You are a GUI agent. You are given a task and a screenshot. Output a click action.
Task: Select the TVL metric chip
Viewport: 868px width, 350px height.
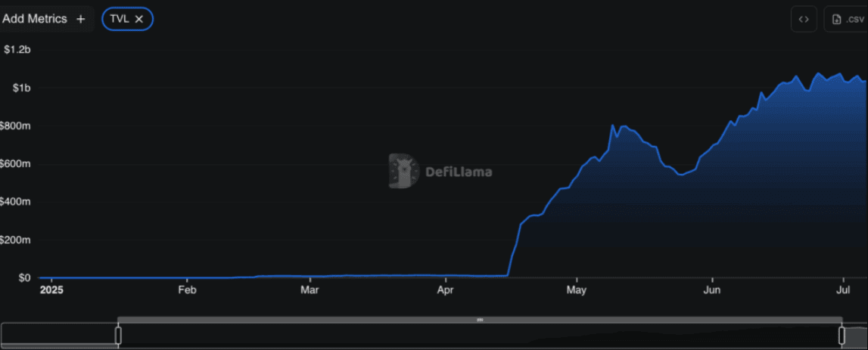click(127, 19)
